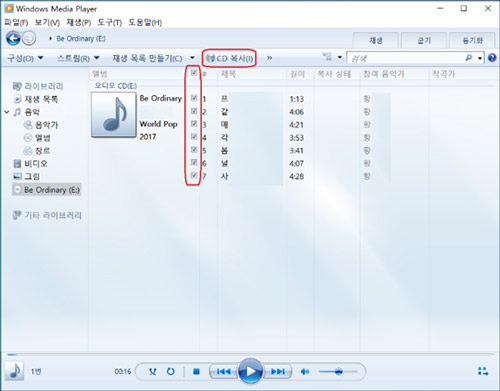Click 재생 목록 만들기(C) button

[147, 58]
